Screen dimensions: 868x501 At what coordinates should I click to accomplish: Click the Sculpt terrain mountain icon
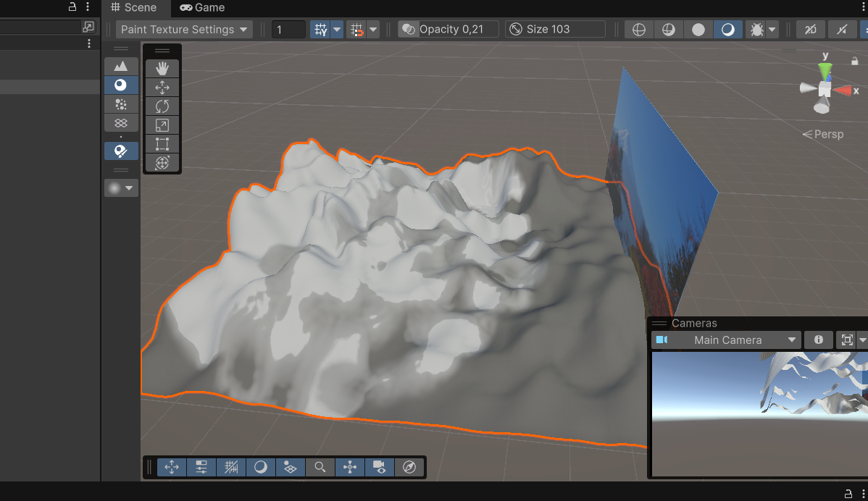click(121, 66)
